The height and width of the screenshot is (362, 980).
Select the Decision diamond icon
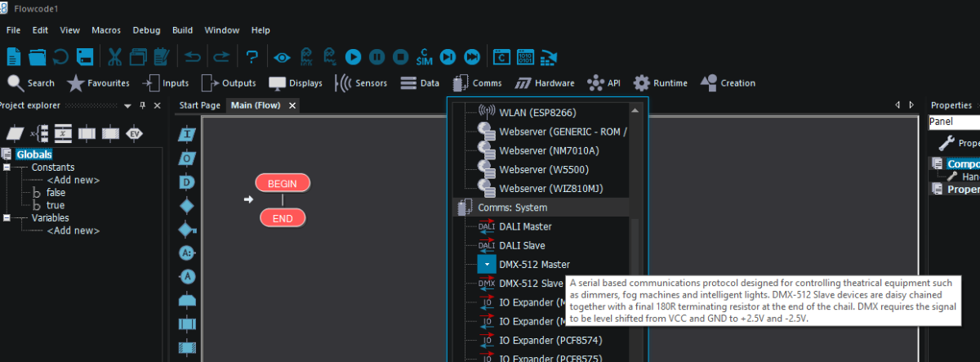coord(187,204)
